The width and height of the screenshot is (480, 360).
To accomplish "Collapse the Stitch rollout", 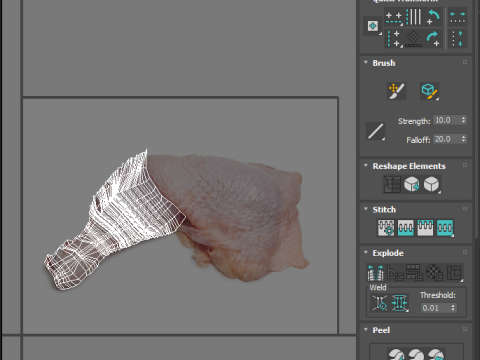I will (366, 209).
